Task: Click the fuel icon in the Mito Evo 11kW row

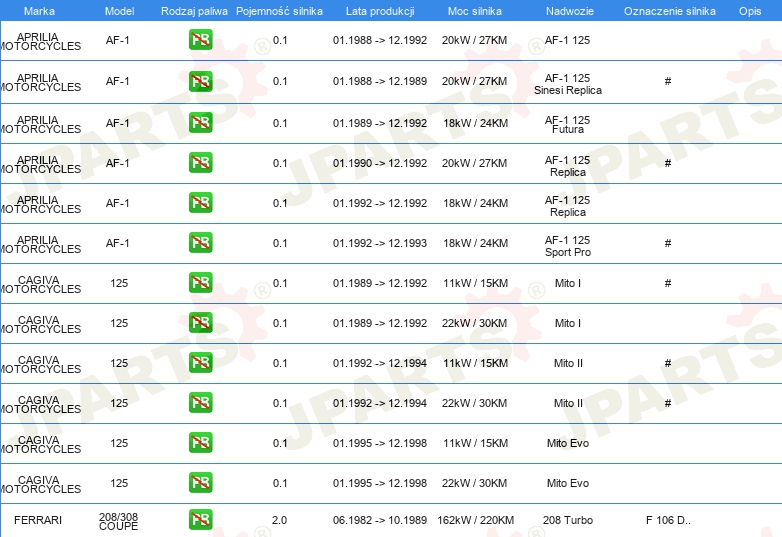Action: click(200, 443)
